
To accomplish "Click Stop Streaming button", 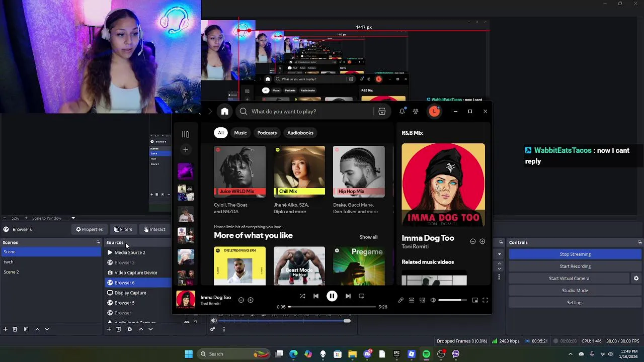I will pyautogui.click(x=575, y=254).
